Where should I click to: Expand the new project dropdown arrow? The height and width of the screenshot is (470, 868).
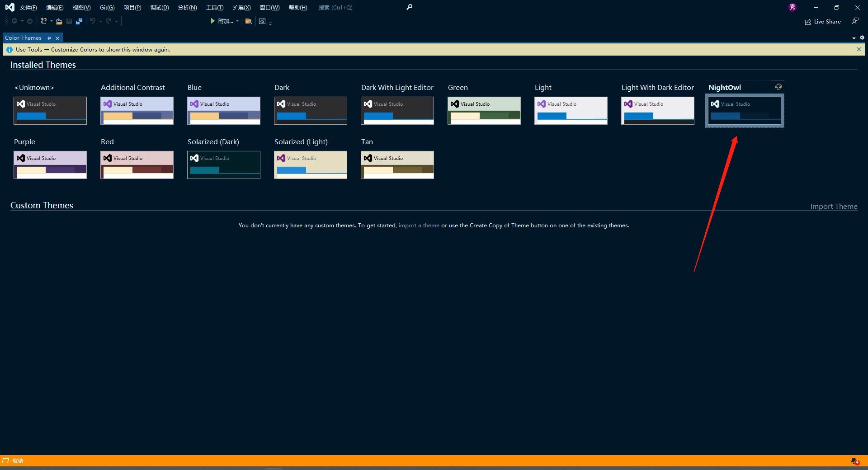click(51, 21)
